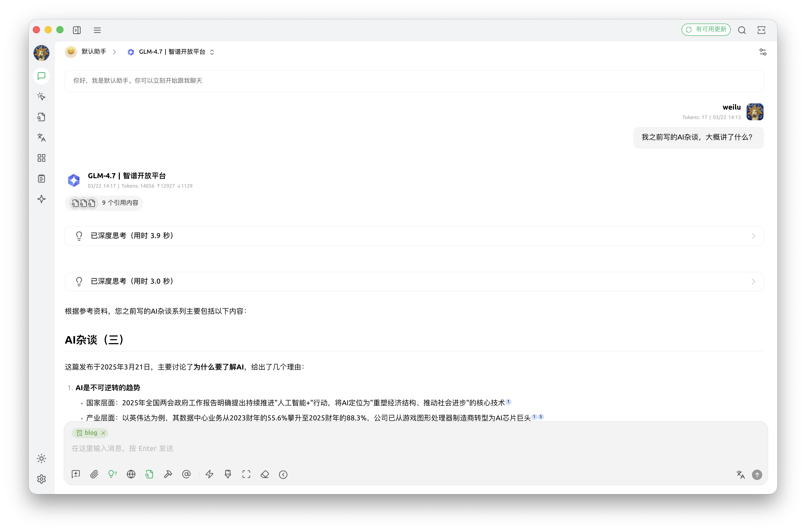Open the 默认助手 assistant selector

(86, 52)
